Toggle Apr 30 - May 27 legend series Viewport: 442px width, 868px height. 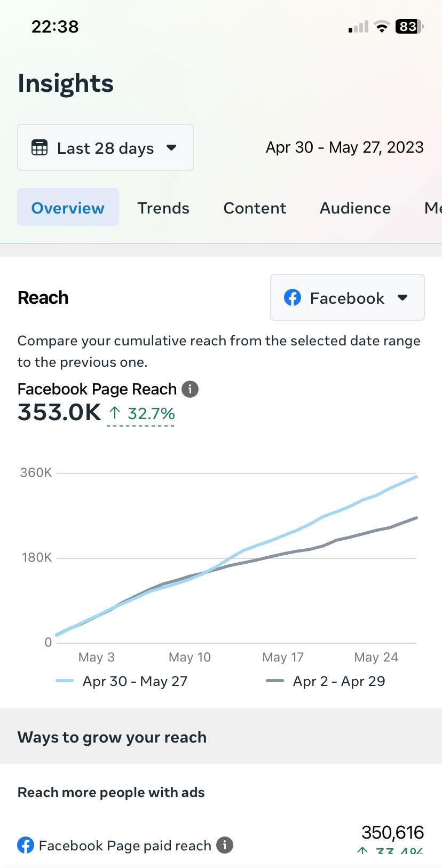(135, 681)
